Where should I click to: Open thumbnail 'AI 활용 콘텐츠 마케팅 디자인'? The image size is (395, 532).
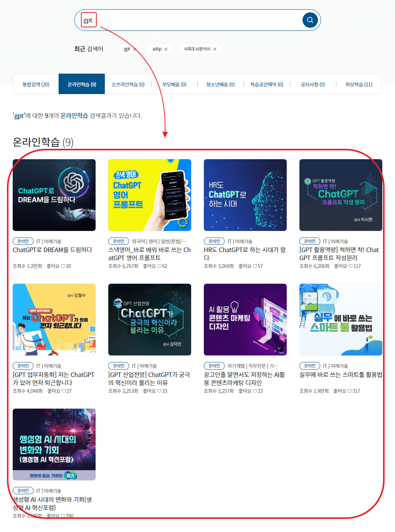pos(245,320)
